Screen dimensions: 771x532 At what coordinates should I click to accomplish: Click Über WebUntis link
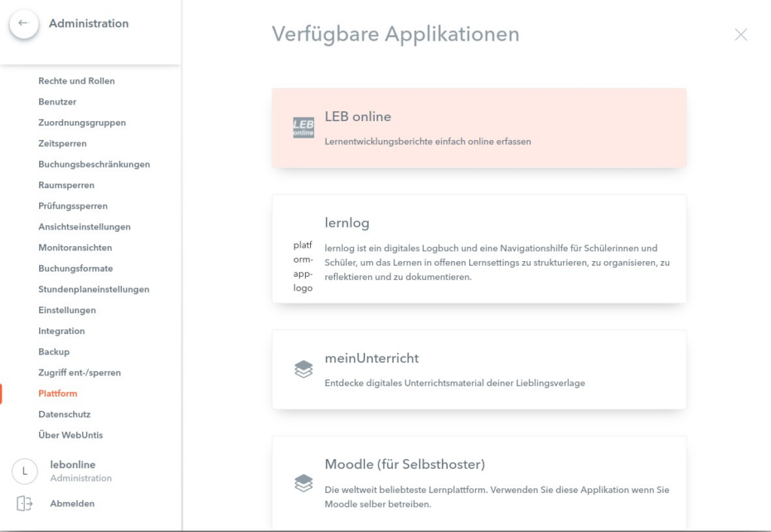(x=71, y=435)
